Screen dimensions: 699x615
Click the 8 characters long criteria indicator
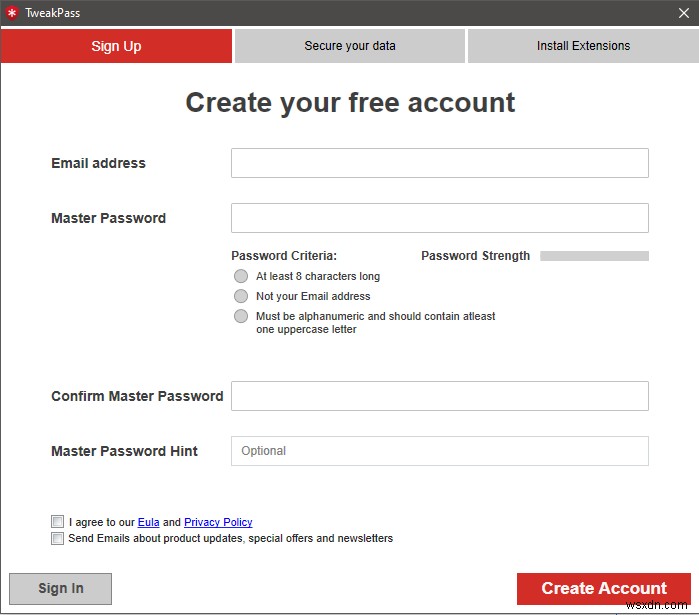pyautogui.click(x=241, y=276)
